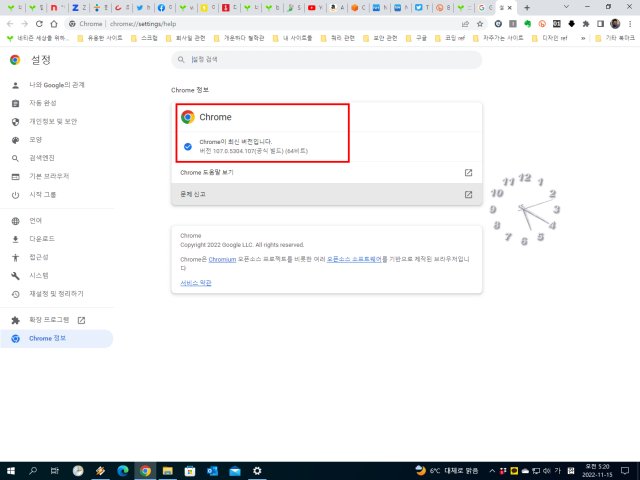Follow the 오픈소스 소프트웨어 link

click(354, 259)
